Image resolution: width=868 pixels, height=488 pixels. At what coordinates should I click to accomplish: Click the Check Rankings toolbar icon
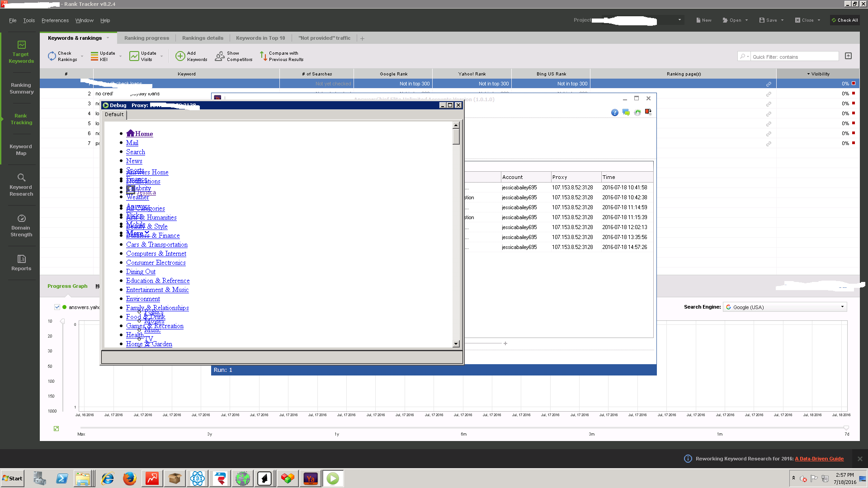[x=52, y=56]
